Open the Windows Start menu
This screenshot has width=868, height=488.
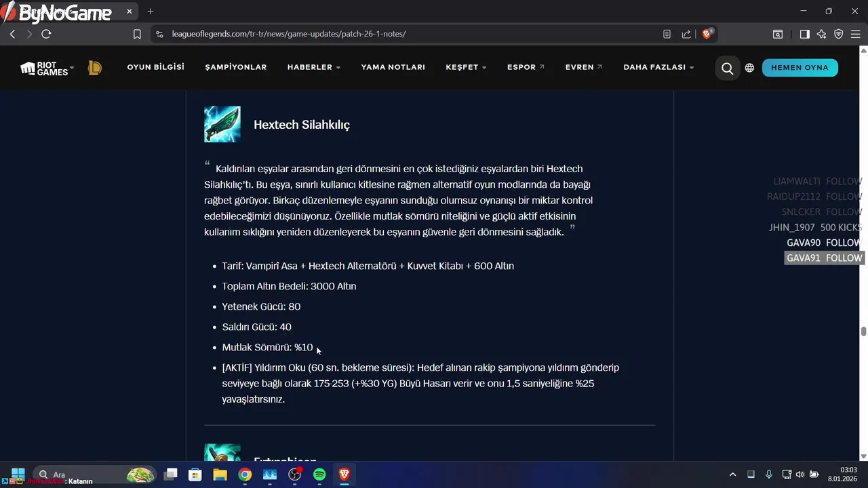pos(18,474)
